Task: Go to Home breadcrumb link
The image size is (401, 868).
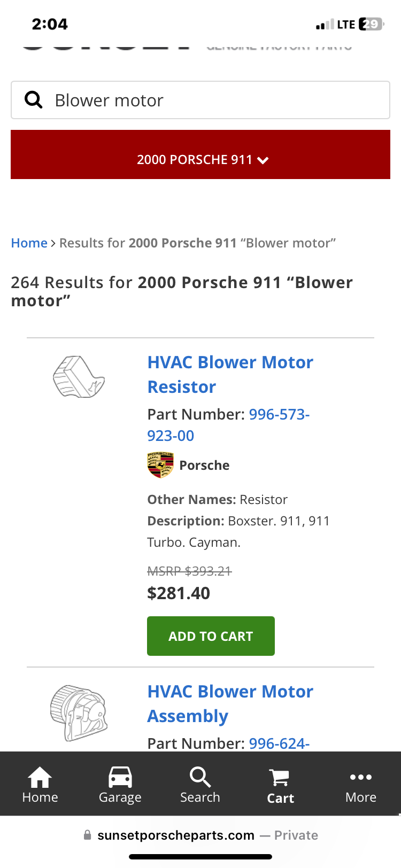Action: [x=29, y=243]
